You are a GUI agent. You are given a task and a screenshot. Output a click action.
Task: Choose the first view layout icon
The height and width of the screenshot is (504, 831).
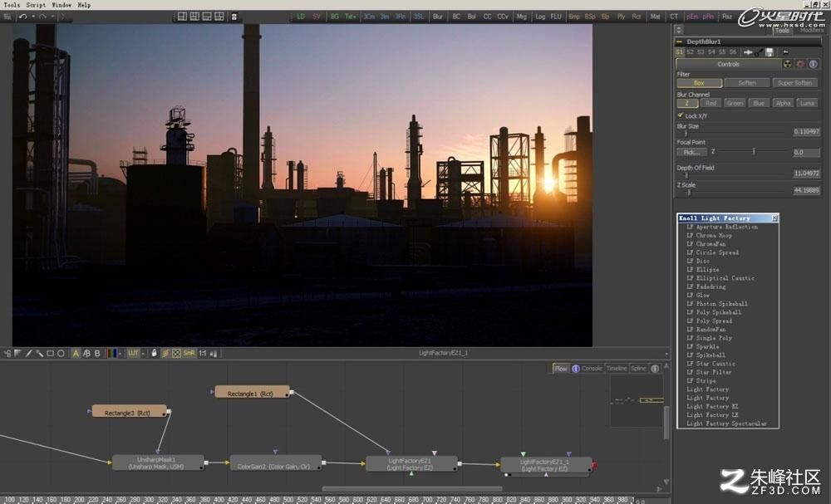182,17
